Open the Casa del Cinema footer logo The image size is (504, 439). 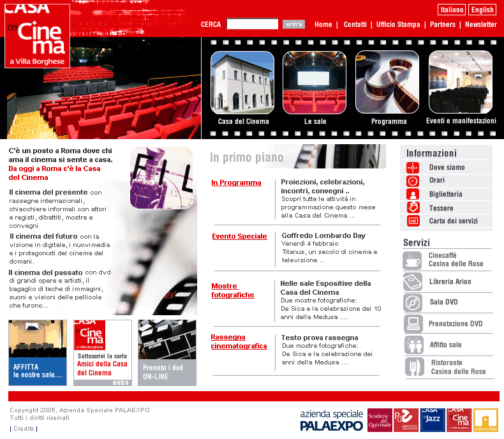459,420
